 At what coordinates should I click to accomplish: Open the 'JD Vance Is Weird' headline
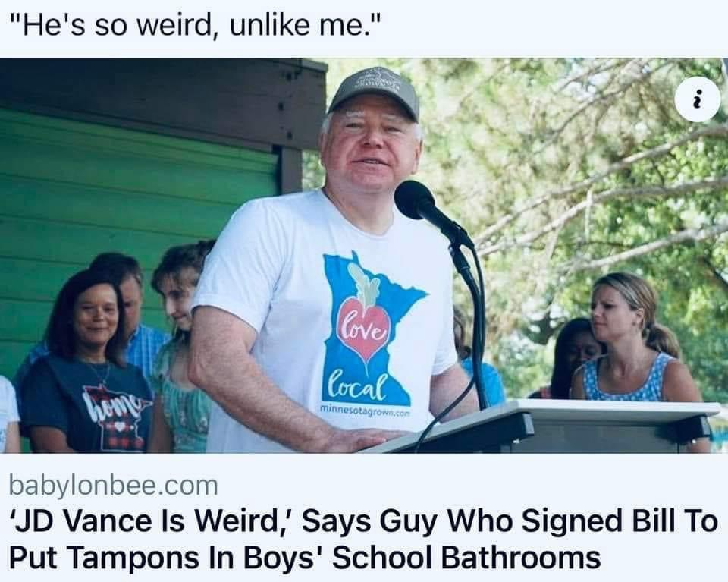click(363, 539)
